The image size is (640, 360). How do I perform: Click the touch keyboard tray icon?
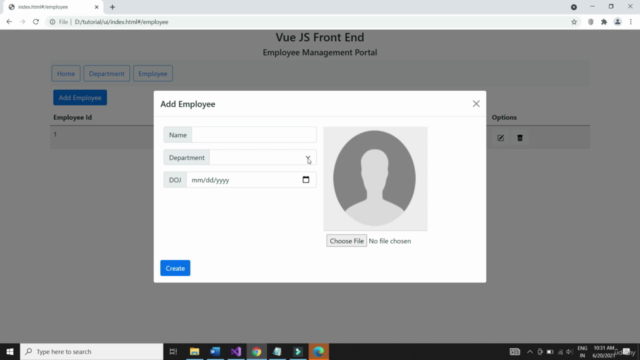(515, 352)
